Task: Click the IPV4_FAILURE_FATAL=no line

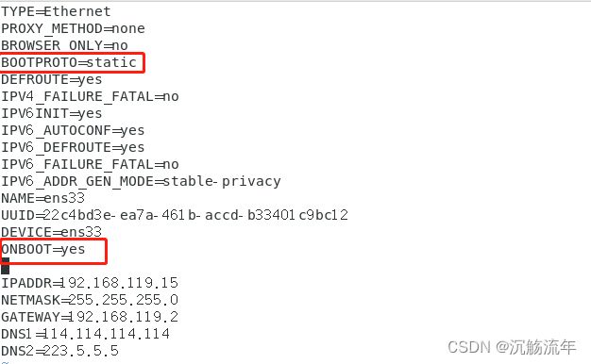Action: click(90, 96)
